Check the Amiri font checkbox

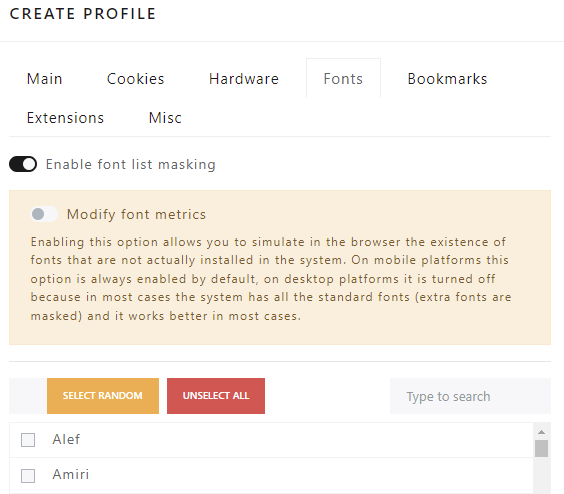coord(28,476)
